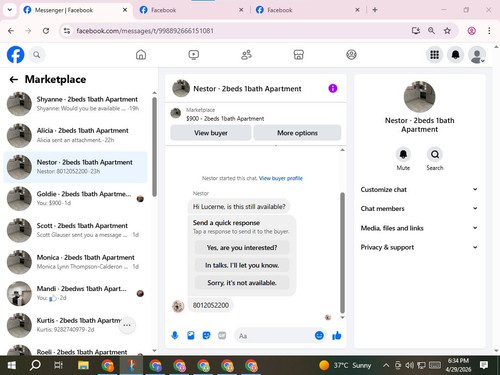The height and width of the screenshot is (375, 500).
Task: Expand Media, files and links section
Action: (x=419, y=228)
